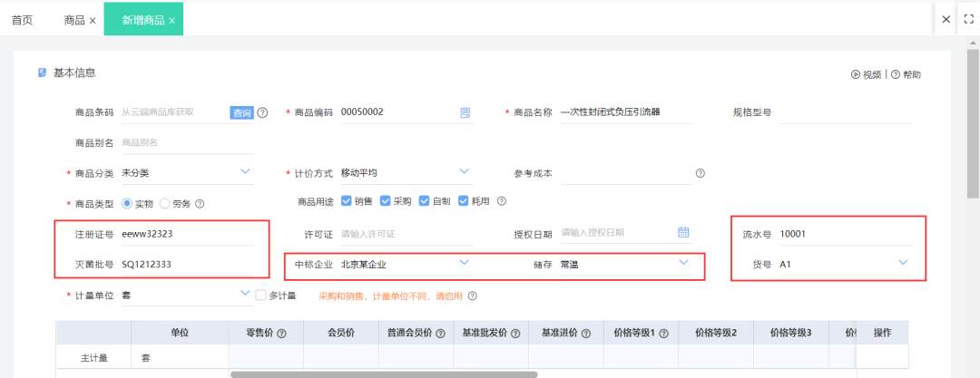The image size is (980, 378).
Task: Show help icon in 基准批发价 column header
Action: [516, 334]
